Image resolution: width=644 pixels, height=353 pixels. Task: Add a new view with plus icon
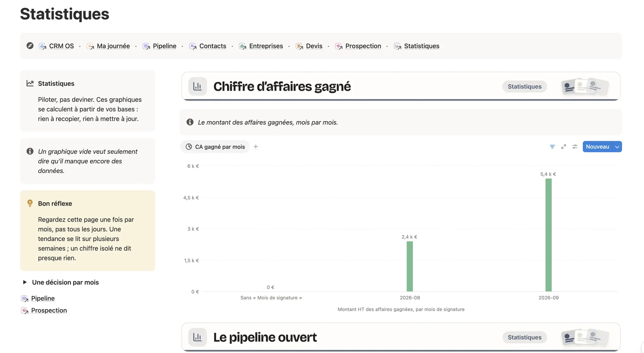click(x=256, y=147)
